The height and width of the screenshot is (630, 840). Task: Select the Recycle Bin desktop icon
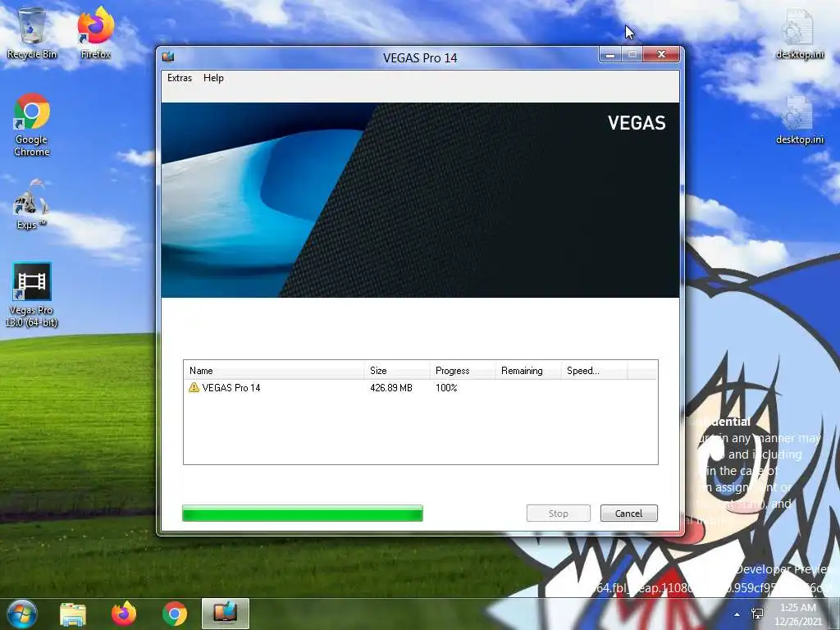point(32,33)
